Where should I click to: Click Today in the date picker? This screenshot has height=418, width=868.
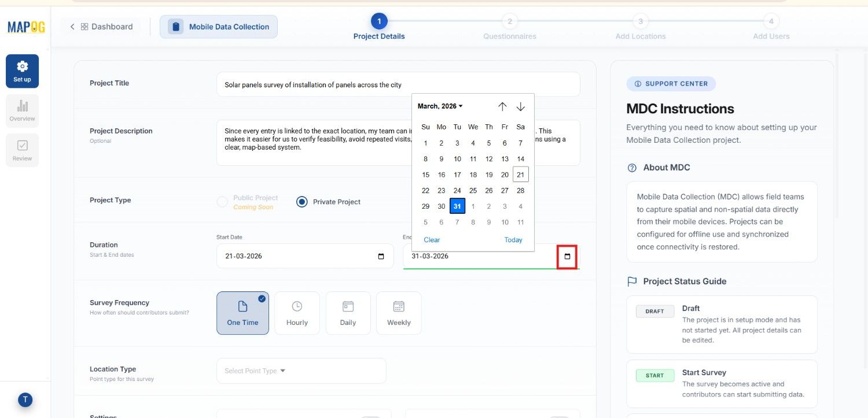click(x=513, y=239)
